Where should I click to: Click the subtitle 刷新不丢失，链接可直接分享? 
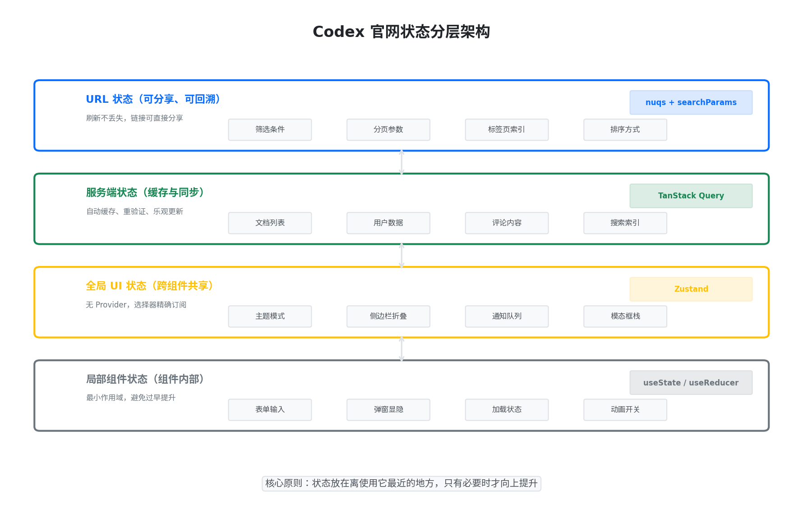coord(134,118)
